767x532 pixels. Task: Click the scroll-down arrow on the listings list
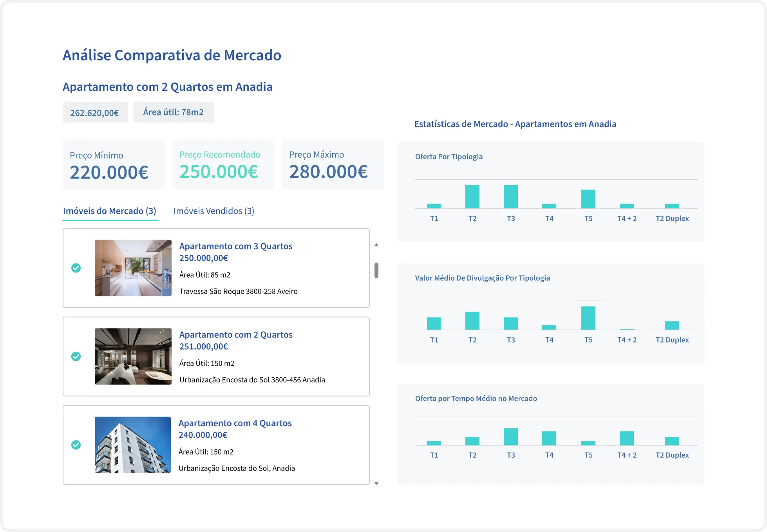376,483
